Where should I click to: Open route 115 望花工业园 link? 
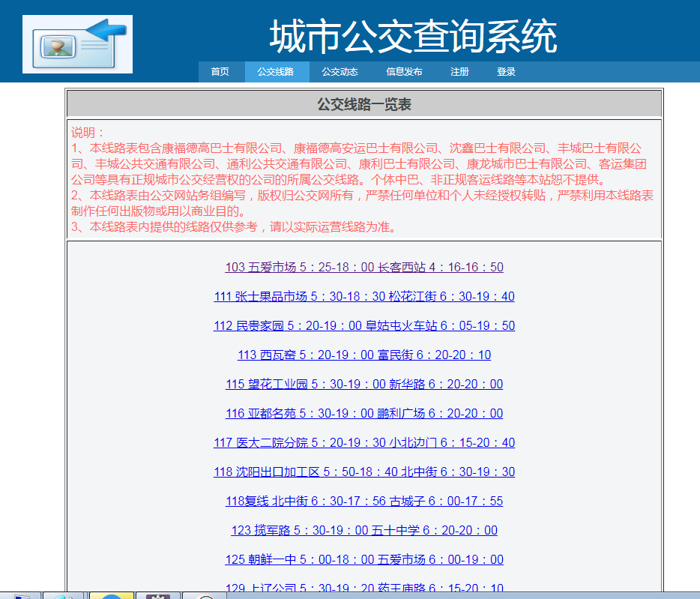[x=364, y=384]
